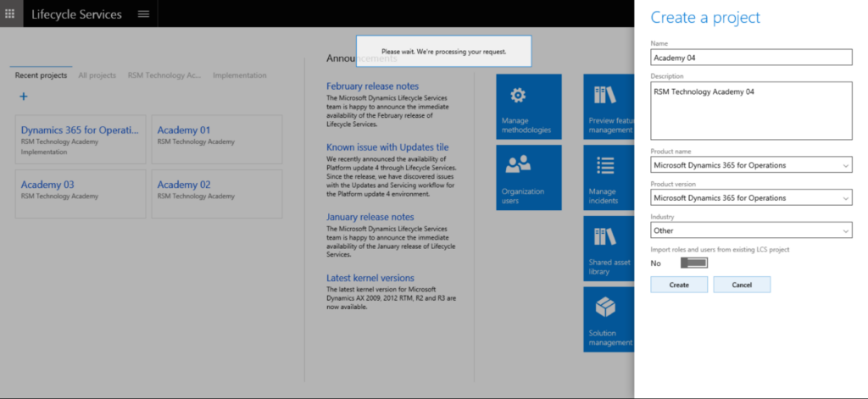Viewport: 868px width, 399px height.
Task: Add a new project with the plus icon
Action: [23, 97]
